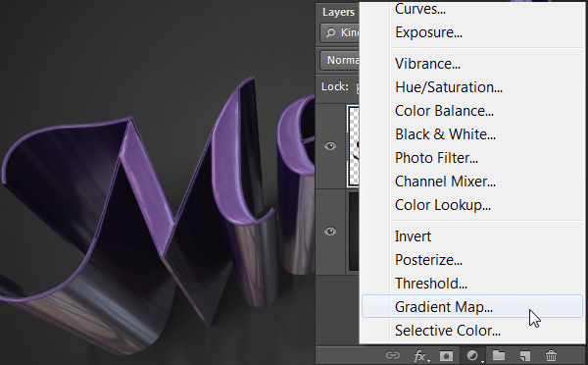The image size is (588, 365).
Task: Hide the bottom layer with its eye icon
Action: (330, 231)
